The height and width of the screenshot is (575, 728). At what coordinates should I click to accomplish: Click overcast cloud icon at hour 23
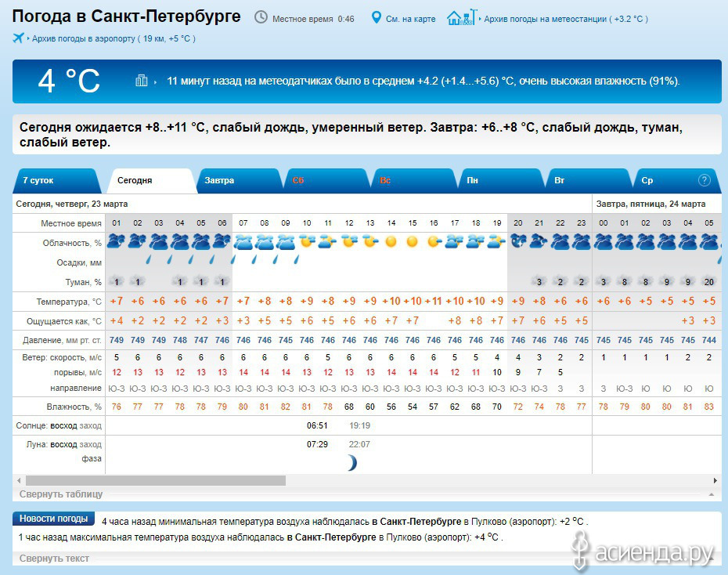tap(582, 241)
